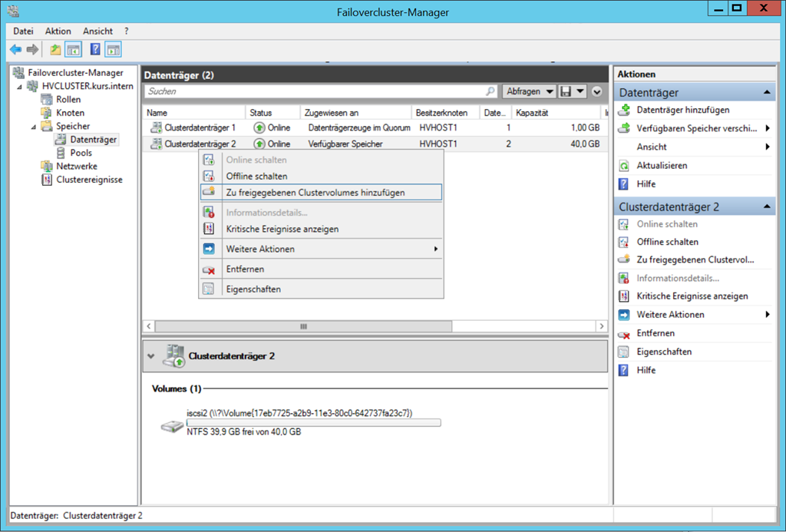Toggle the action pane toolbar icon
This screenshot has height=532, width=786.
pos(114,49)
